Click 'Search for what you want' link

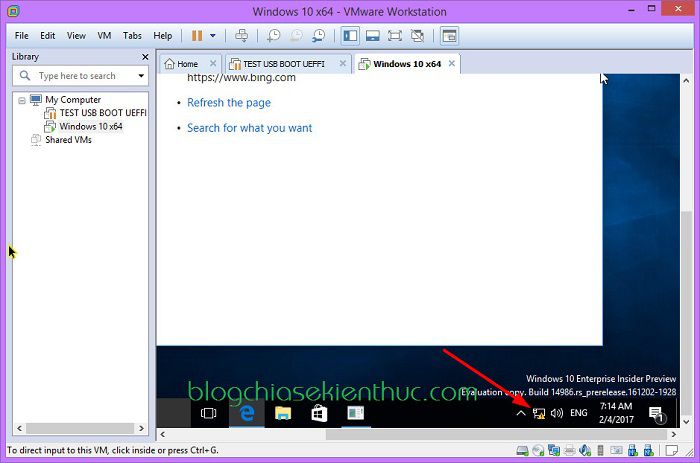pyautogui.click(x=250, y=128)
